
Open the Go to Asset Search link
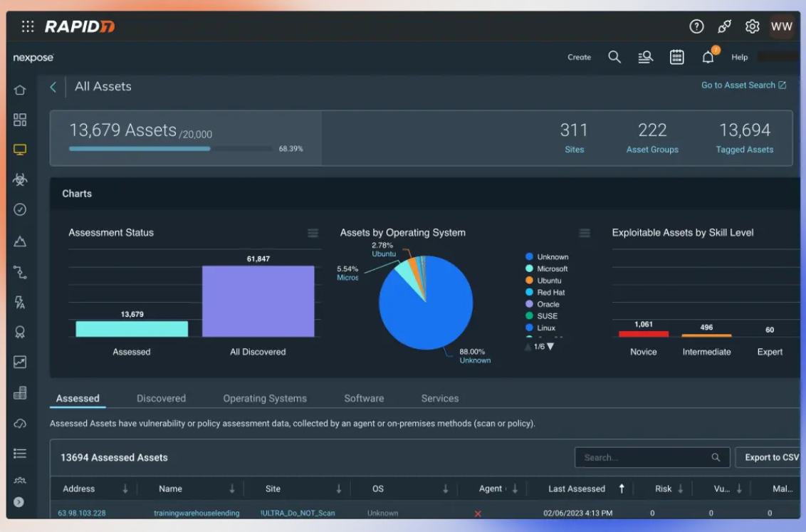click(743, 85)
